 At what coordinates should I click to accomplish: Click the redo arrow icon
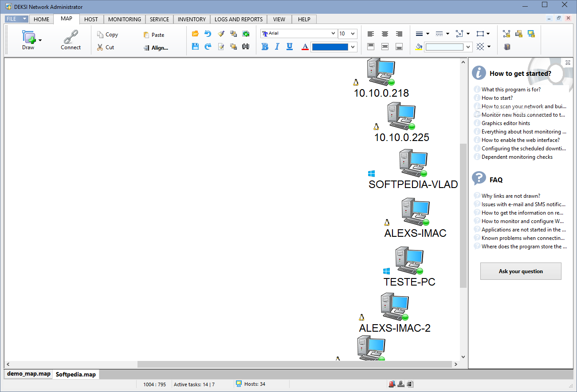208,47
